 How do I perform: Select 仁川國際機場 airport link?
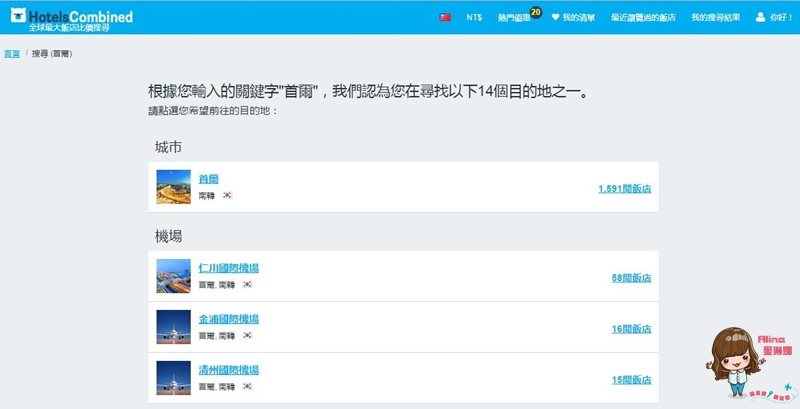click(x=229, y=268)
